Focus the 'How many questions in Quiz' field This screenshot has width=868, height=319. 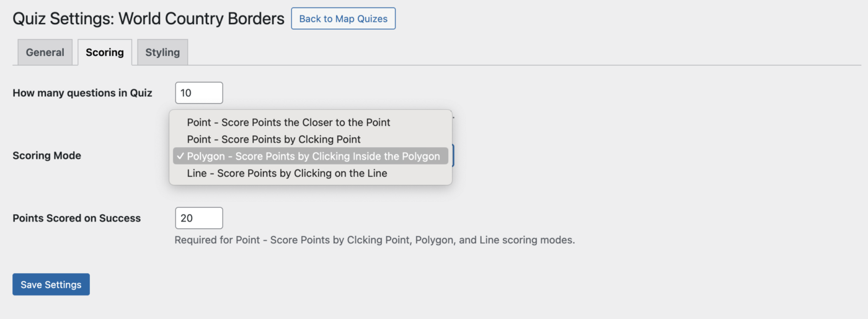(198, 93)
